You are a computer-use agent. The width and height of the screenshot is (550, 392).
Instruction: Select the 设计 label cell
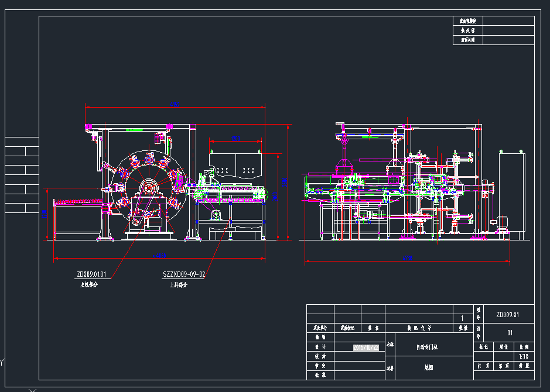[320, 347]
